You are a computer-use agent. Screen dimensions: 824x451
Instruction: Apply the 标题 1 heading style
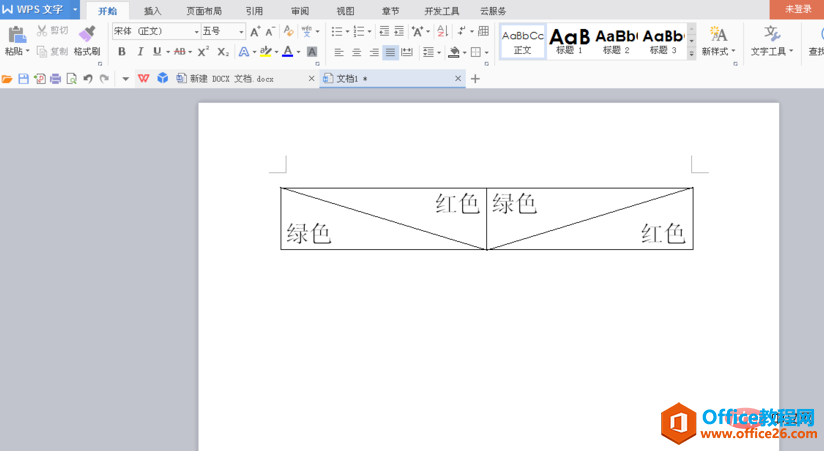coord(569,41)
